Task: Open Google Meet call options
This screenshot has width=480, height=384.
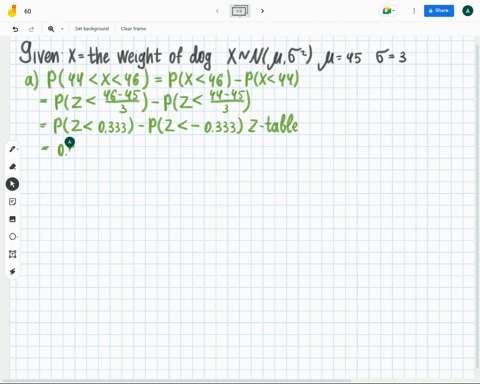Action: [x=388, y=11]
